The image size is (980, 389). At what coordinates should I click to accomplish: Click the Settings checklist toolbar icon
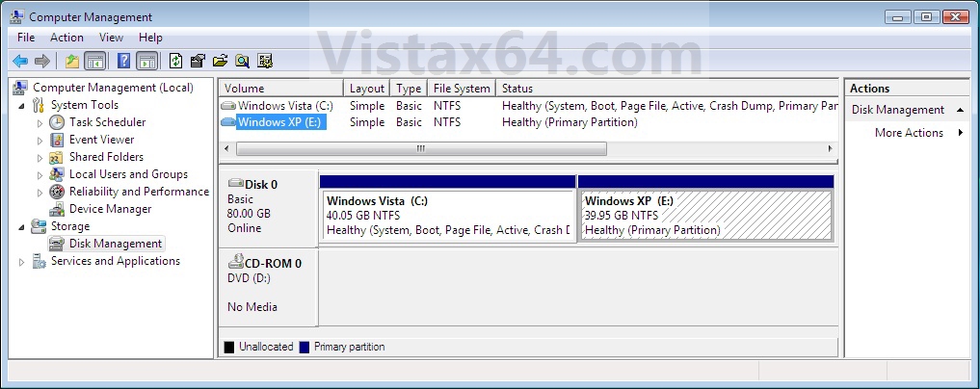tap(265, 62)
